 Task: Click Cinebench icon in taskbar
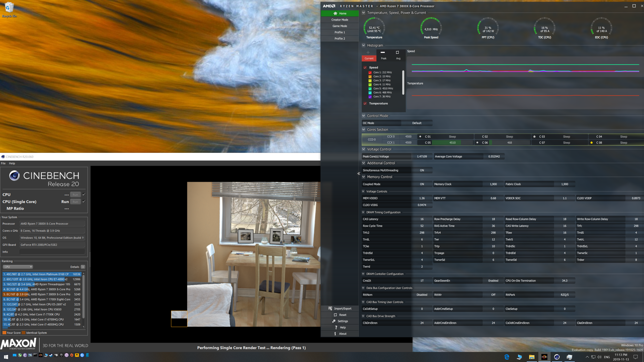tap(557, 357)
